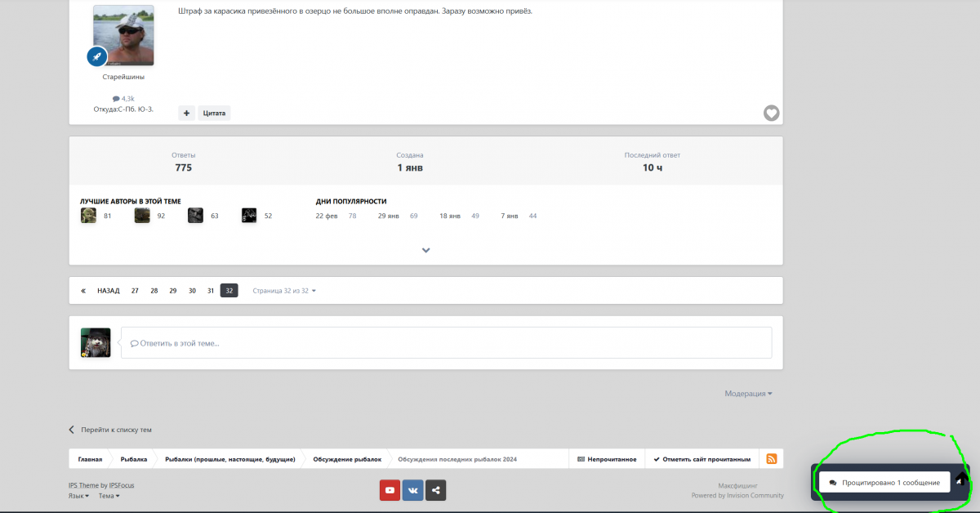Open the Тема theme menu
Image resolution: width=980 pixels, height=513 pixels.
click(x=109, y=496)
